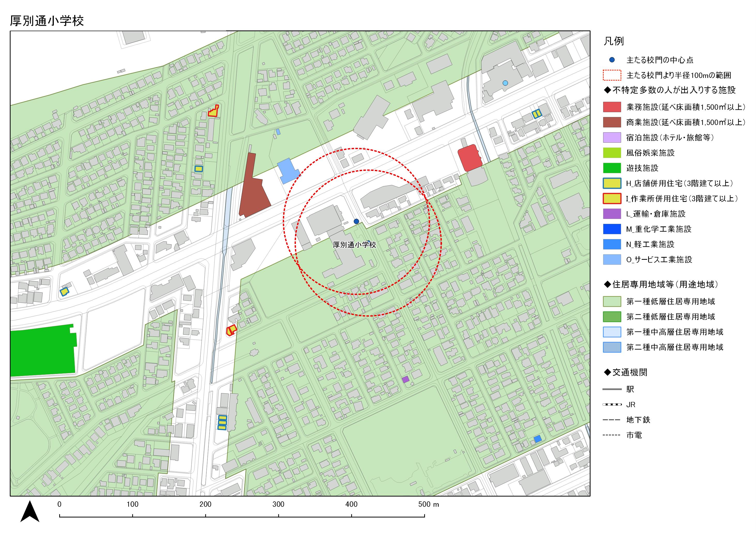Click the 第一種低層住居専用地域 legend swatch
Viewport: 756px width, 534px height.
[612, 301]
